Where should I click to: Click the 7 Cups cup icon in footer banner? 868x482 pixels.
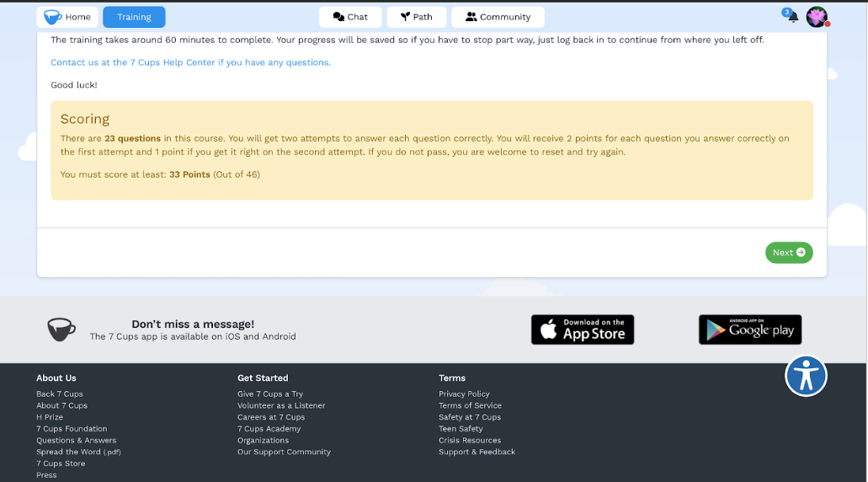point(61,329)
